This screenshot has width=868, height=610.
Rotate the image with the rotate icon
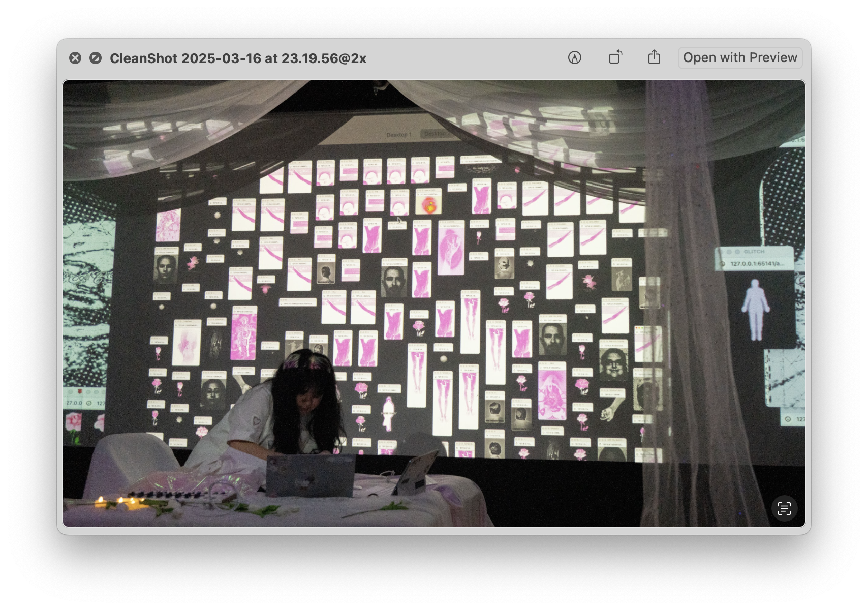615,57
